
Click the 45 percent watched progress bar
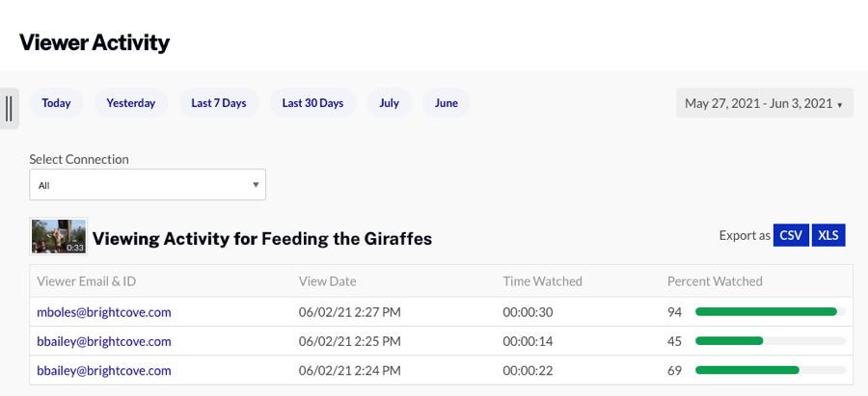(770, 341)
